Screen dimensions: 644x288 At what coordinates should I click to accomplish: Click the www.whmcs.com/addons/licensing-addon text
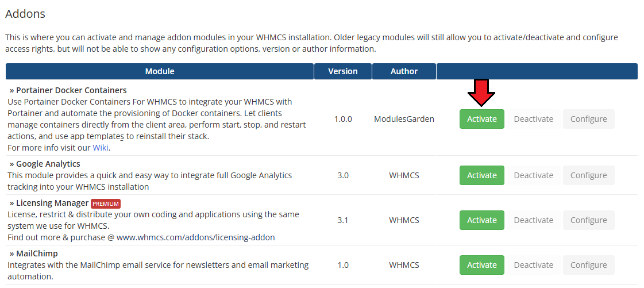click(x=195, y=237)
